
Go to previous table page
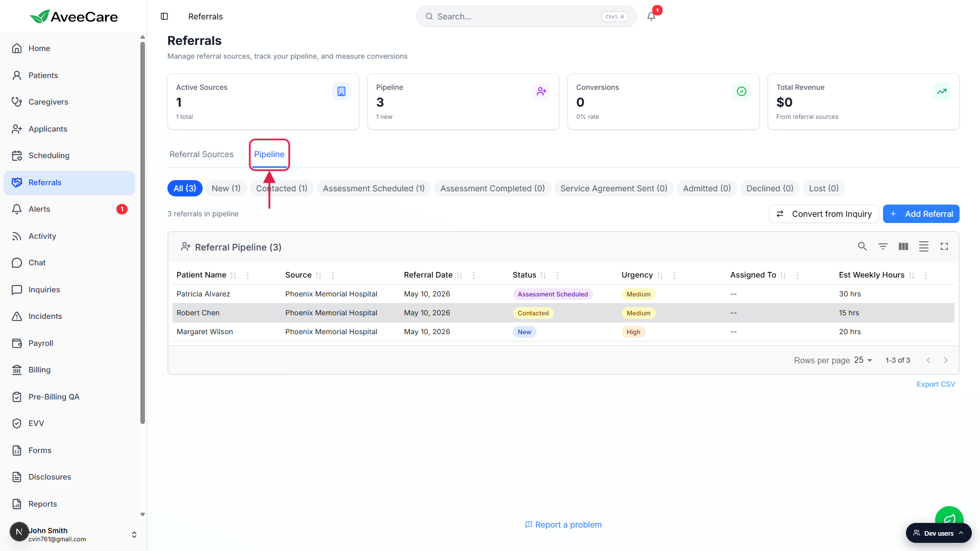pos(928,360)
